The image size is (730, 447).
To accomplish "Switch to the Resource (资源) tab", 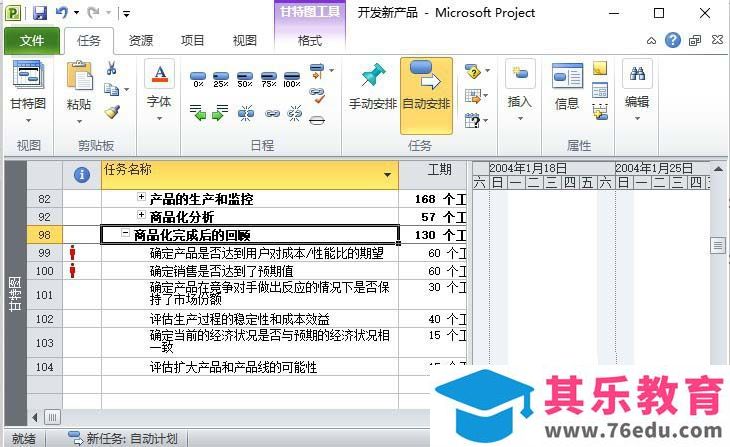I will 141,41.
